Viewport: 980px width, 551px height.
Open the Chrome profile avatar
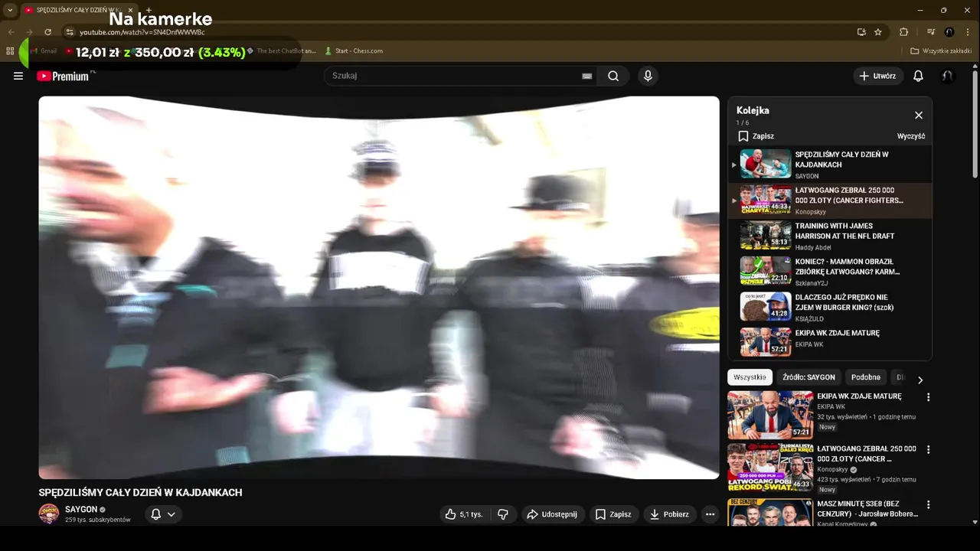click(949, 32)
